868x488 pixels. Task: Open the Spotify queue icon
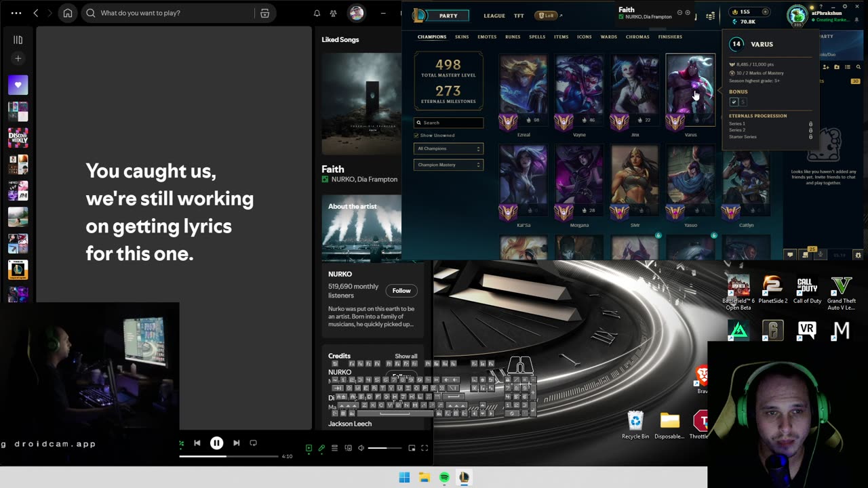coord(334,448)
